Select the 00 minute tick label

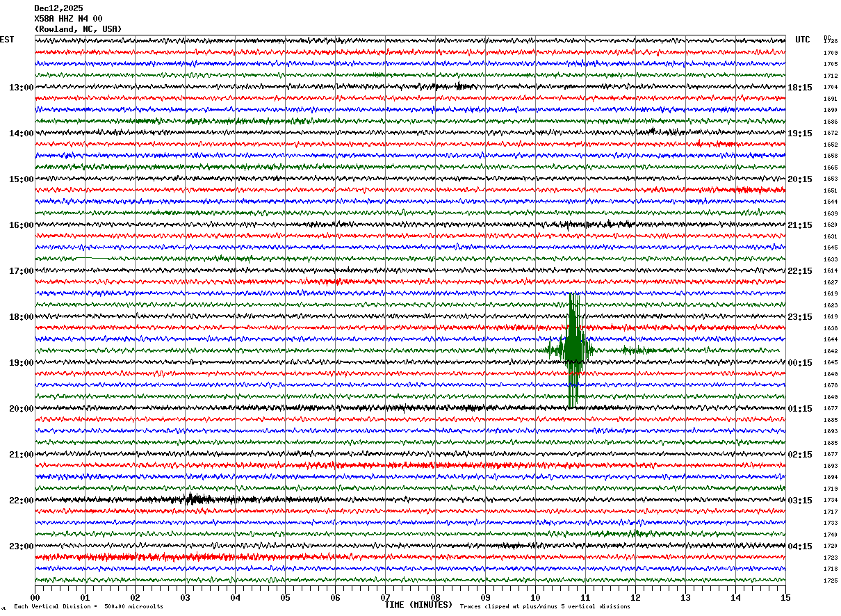click(35, 598)
